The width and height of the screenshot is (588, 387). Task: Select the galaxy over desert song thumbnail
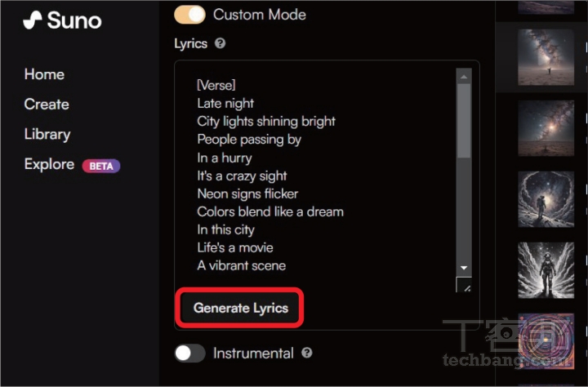pyautogui.click(x=546, y=128)
